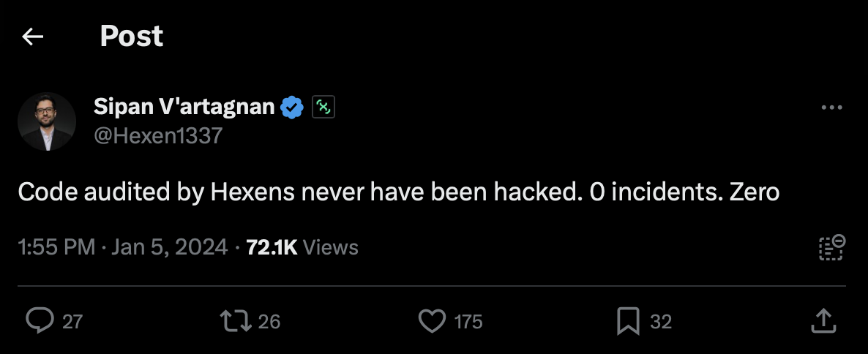Bookmark this post with the ribbon icon

pyautogui.click(x=629, y=320)
